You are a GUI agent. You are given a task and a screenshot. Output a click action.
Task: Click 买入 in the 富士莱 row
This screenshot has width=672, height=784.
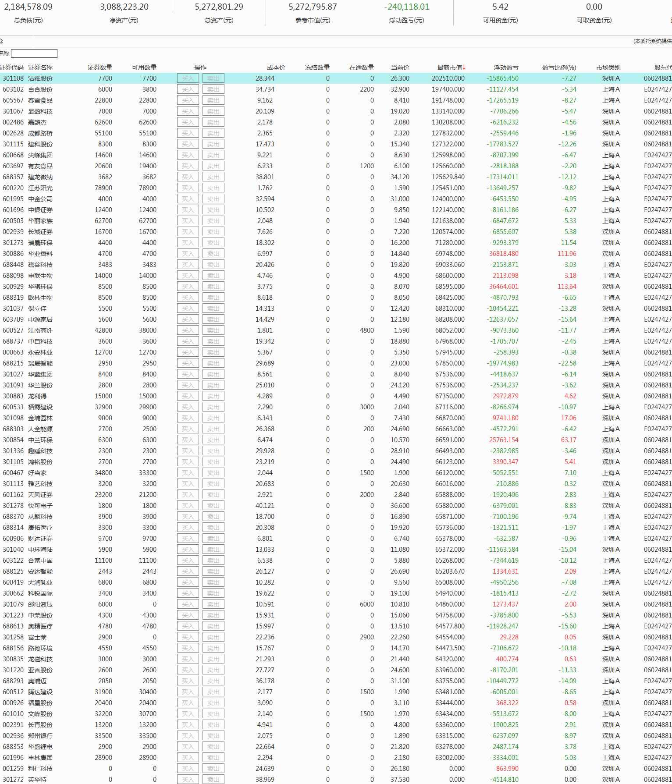[188, 637]
